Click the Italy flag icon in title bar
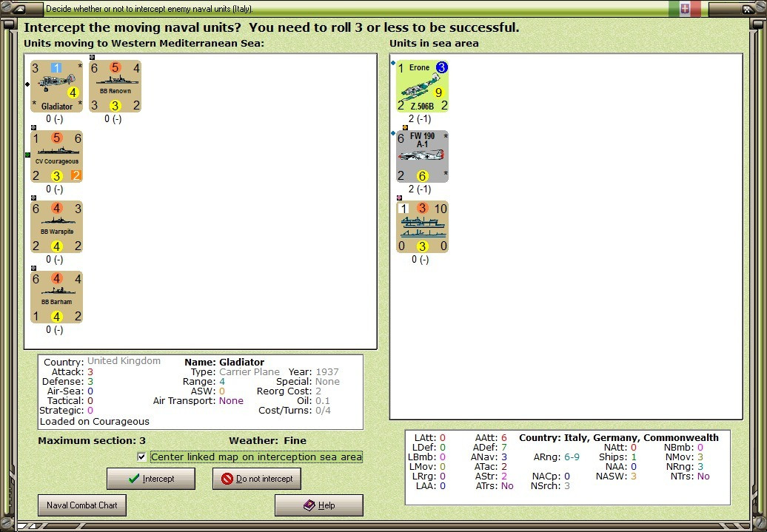The image size is (767, 532). [x=685, y=8]
